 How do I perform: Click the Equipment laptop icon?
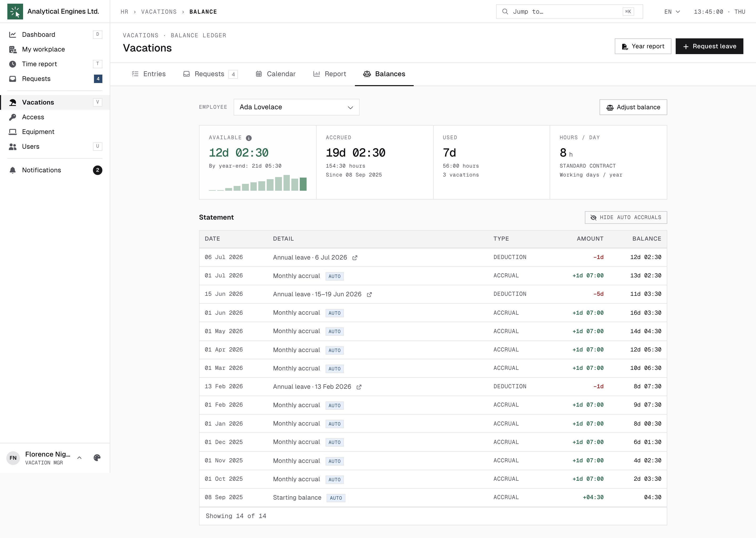[13, 132]
